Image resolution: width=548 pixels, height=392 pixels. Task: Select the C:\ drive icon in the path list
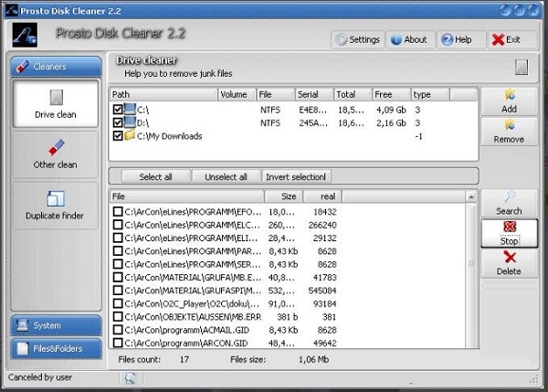click(x=130, y=109)
